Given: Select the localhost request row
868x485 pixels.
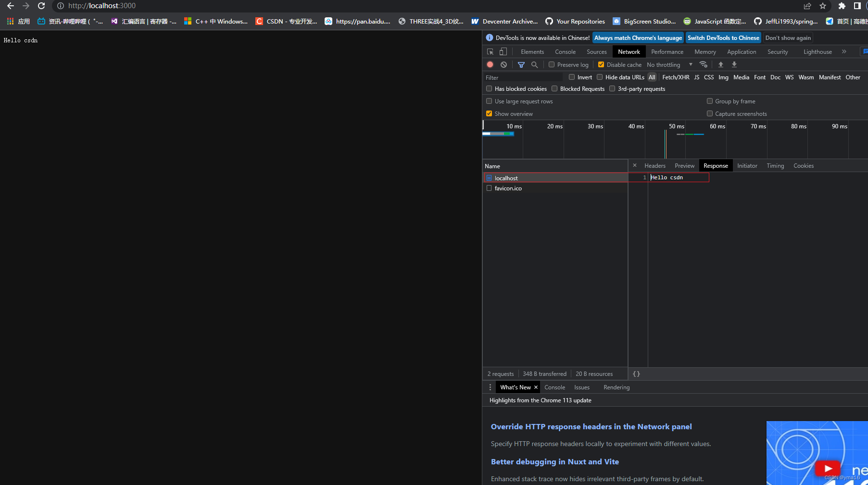Looking at the screenshot, I should point(555,178).
